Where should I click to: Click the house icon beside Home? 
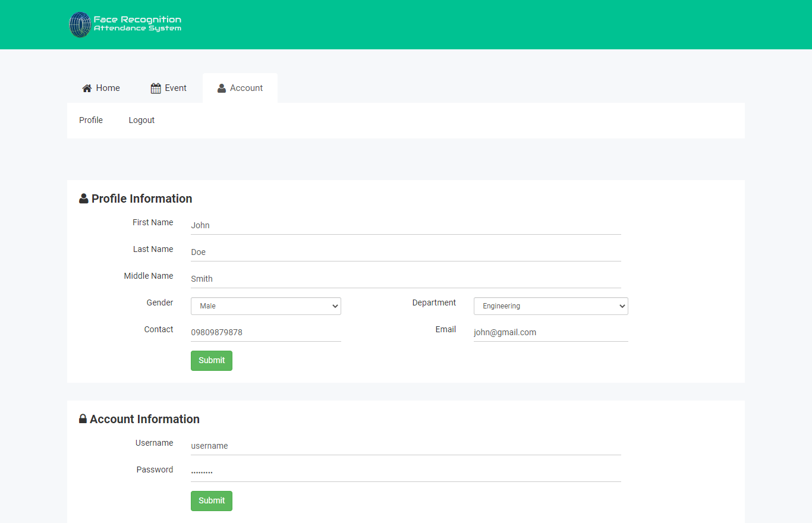(87, 88)
